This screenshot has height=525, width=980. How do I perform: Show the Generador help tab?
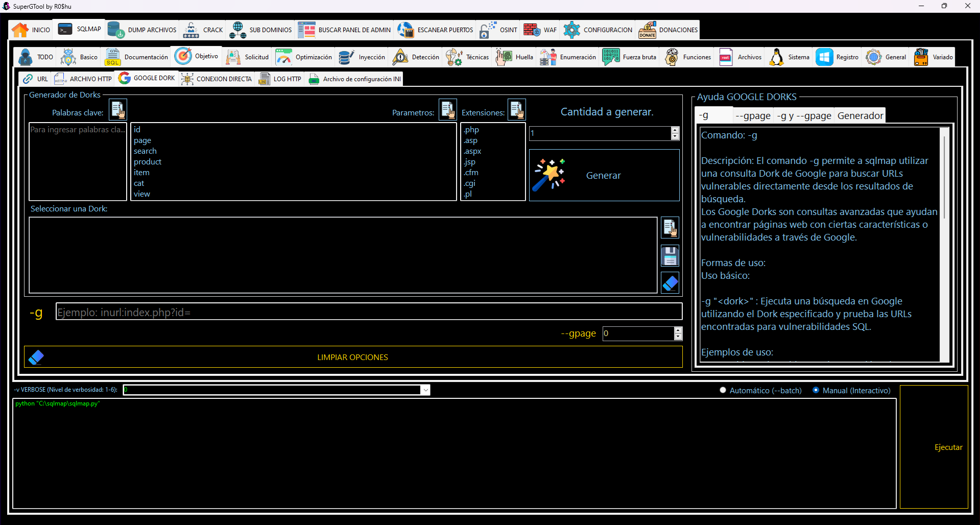click(x=860, y=116)
